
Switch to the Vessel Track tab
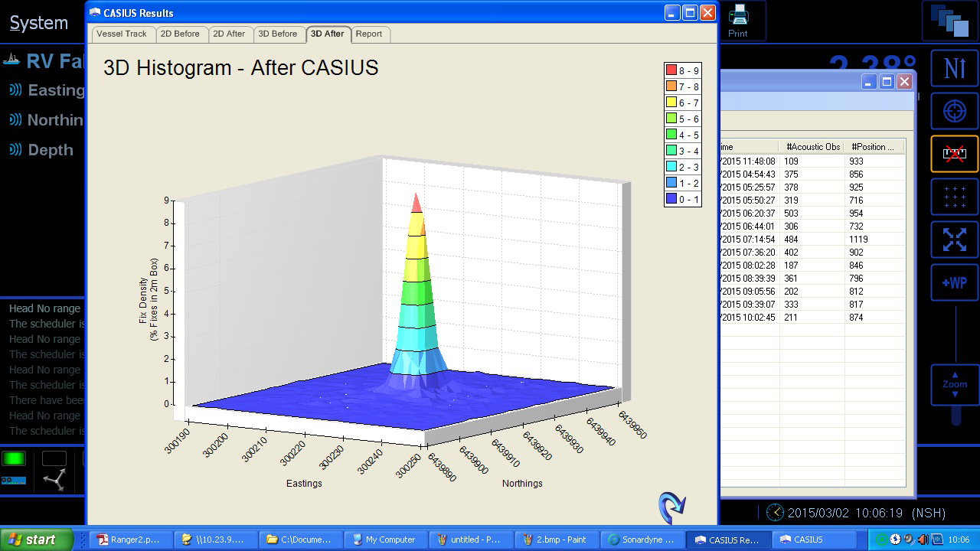(x=122, y=34)
